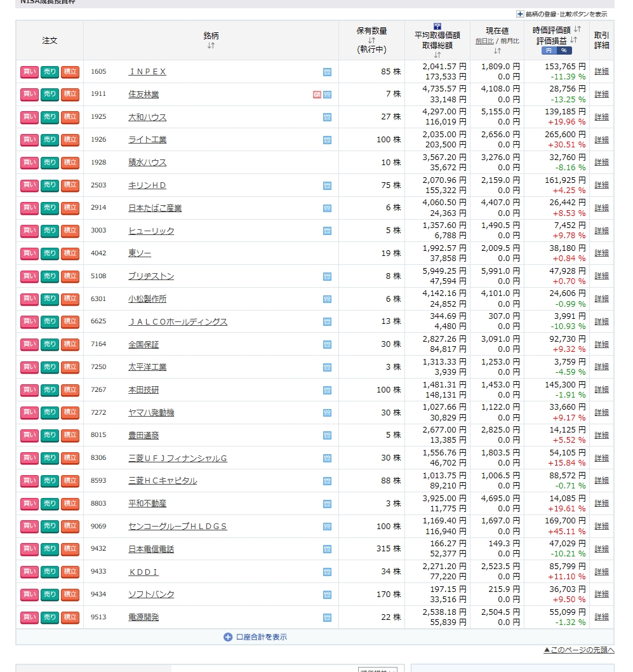
Task: Open calculator icon in 全国保証 row
Action: coord(327,344)
